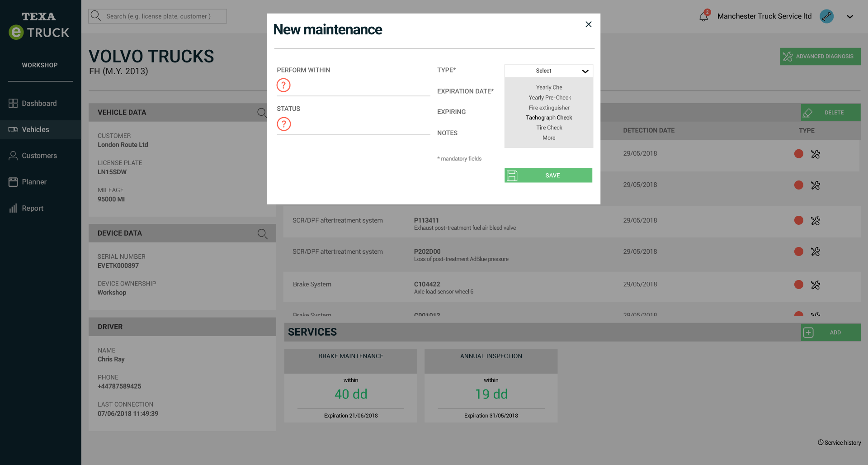Click the Customers person icon
The image size is (868, 465).
13,156
